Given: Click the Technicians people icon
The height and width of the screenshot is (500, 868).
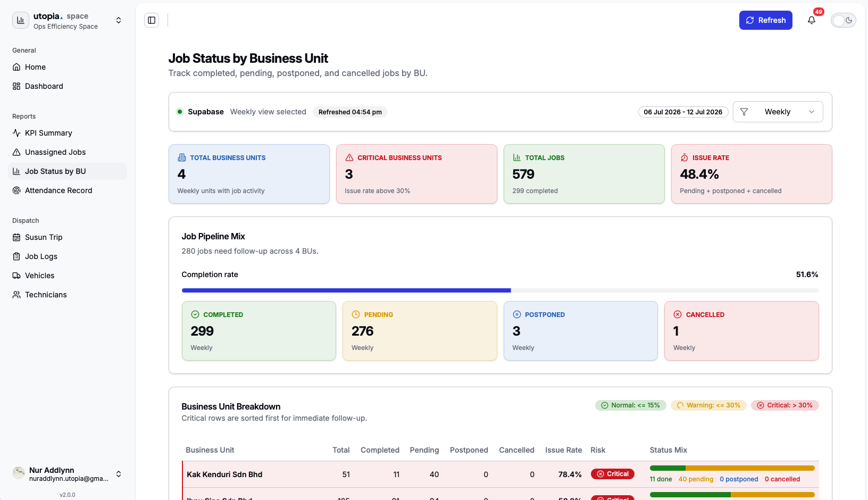Looking at the screenshot, I should pyautogui.click(x=16, y=295).
